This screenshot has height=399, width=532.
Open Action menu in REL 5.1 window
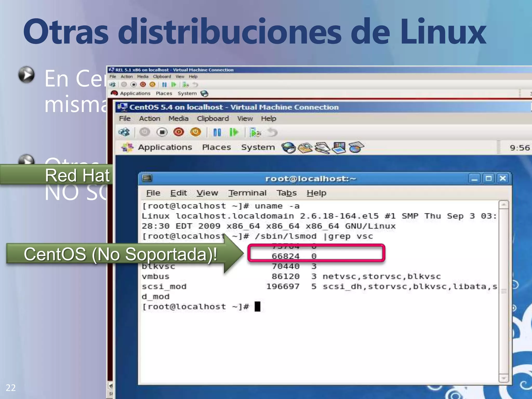(127, 77)
